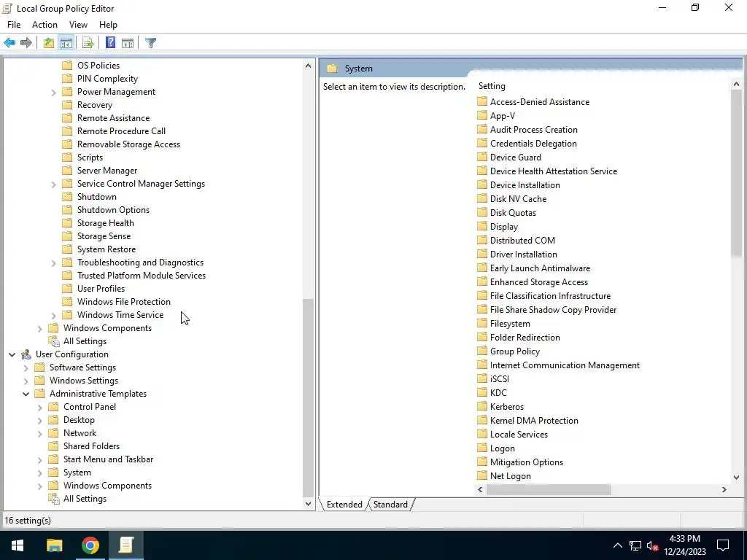Screen dimensions: 747x560
Task: Click the settings list scroll-right arrow
Action: click(x=724, y=489)
